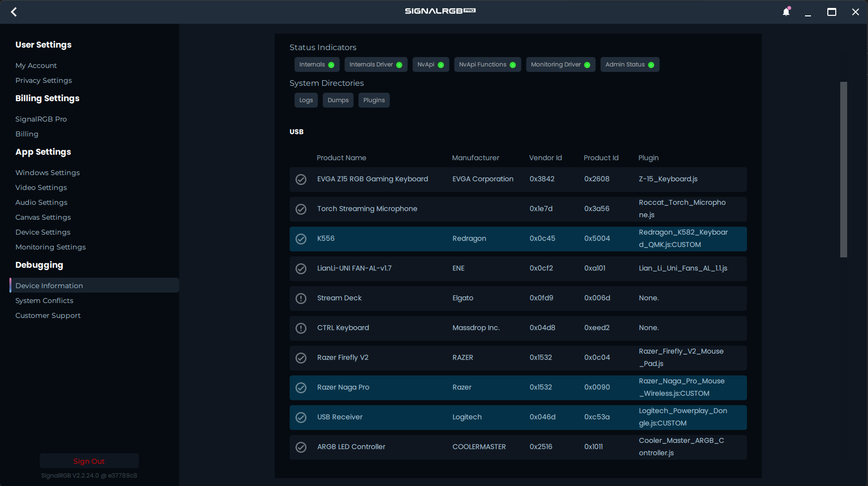The width and height of the screenshot is (868, 486).
Task: Open the Plugins directory
Action: click(x=374, y=100)
